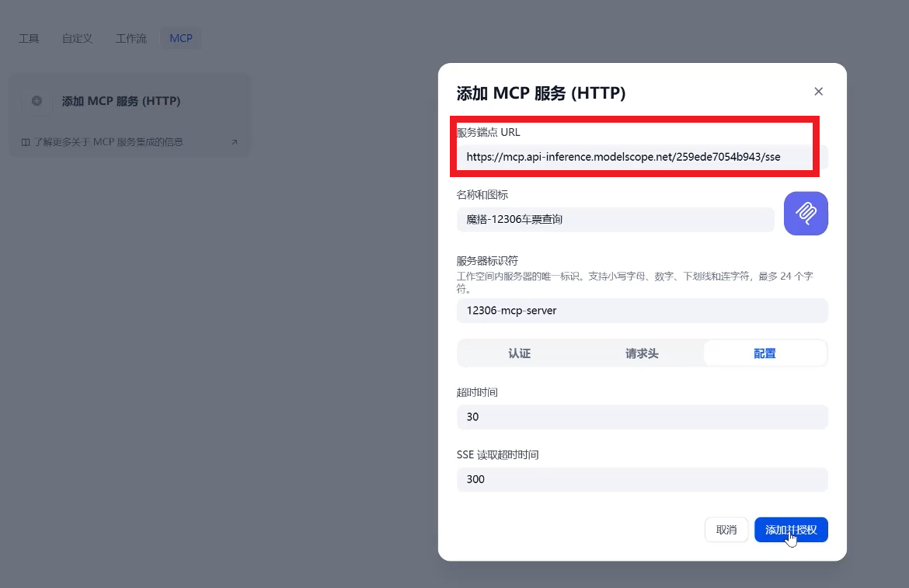The image size is (909, 588).
Task: Click the plus icon on the add MCP card
Action: pyautogui.click(x=37, y=101)
